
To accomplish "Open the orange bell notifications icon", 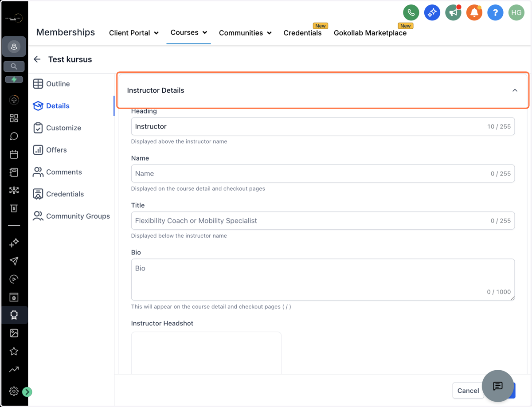I will [x=474, y=13].
